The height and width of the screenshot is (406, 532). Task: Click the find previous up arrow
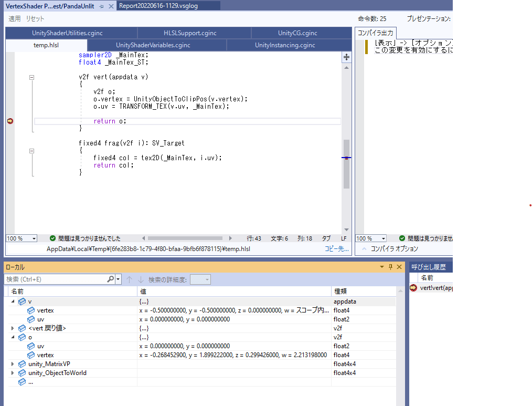(129, 279)
